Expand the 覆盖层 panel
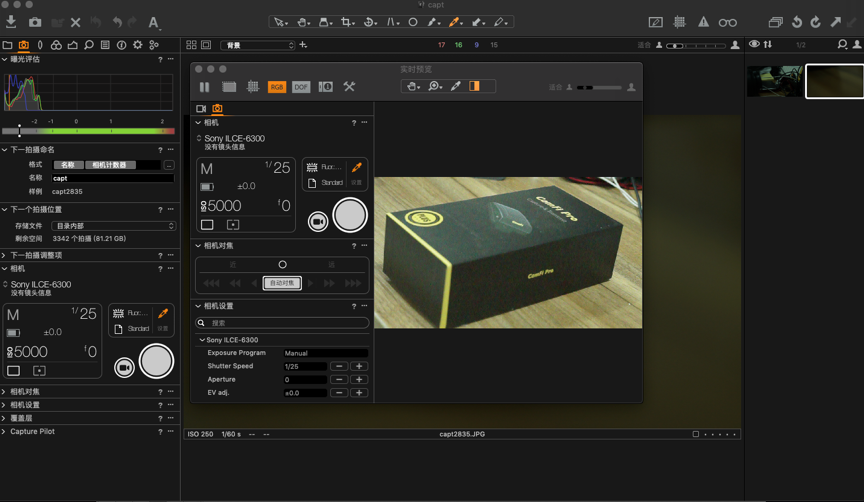Image resolution: width=864 pixels, height=502 pixels. point(4,418)
